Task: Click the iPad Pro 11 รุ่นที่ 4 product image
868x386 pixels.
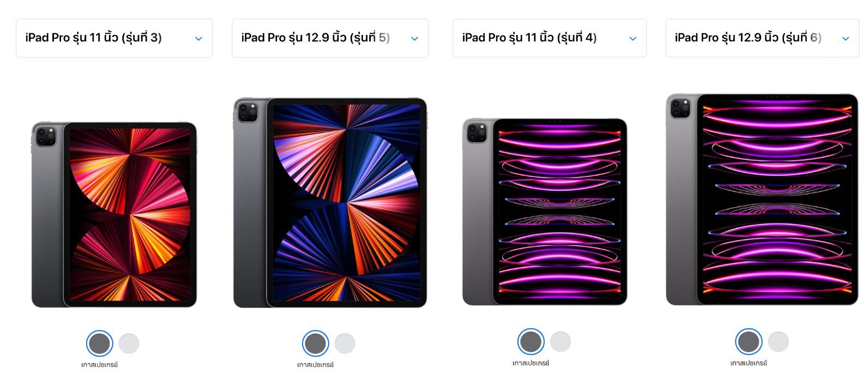Action: click(545, 212)
